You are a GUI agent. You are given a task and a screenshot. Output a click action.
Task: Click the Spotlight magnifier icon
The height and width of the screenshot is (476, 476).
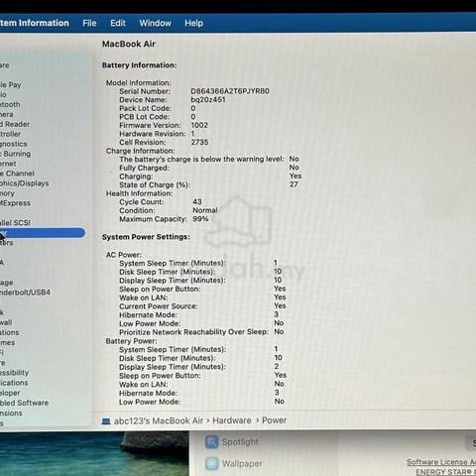pyautogui.click(x=212, y=441)
